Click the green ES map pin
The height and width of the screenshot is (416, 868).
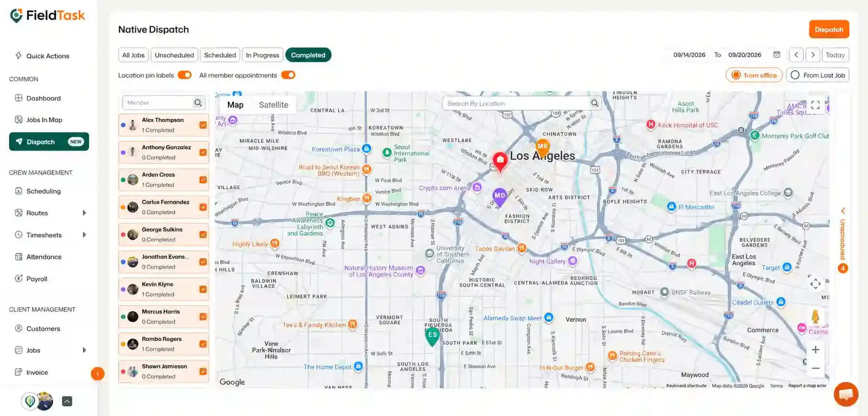coord(432,336)
